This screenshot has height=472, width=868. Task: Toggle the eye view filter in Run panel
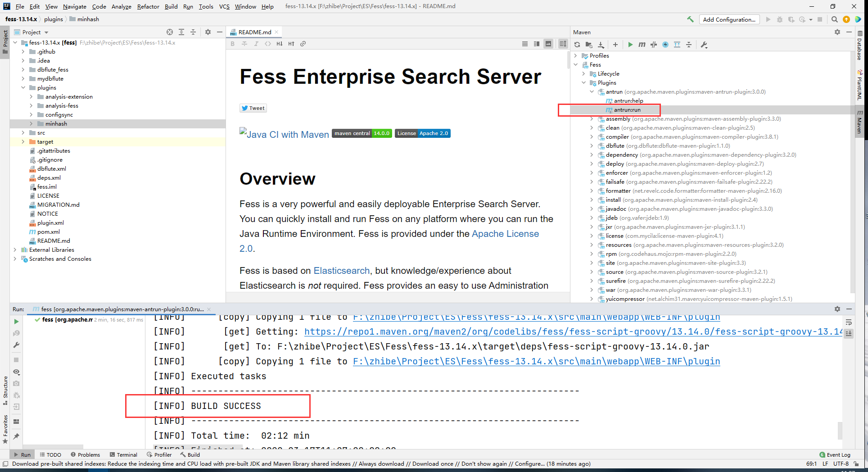tap(17, 372)
